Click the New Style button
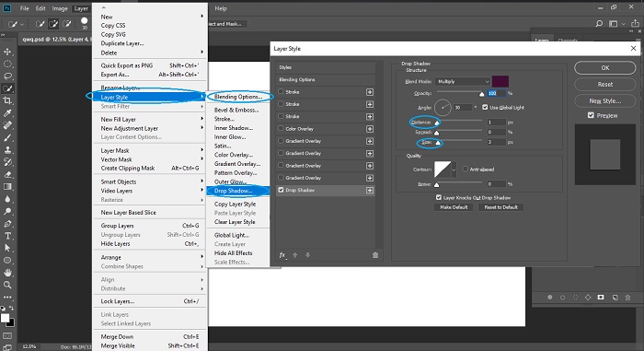644x351 pixels. (605, 100)
